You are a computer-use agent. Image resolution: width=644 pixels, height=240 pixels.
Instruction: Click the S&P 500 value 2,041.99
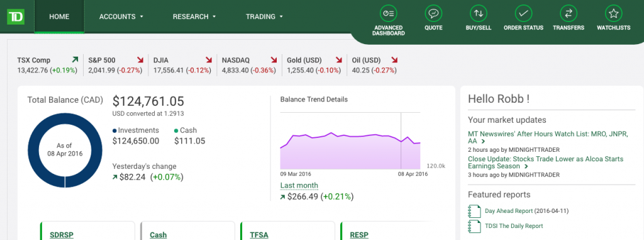pos(101,71)
